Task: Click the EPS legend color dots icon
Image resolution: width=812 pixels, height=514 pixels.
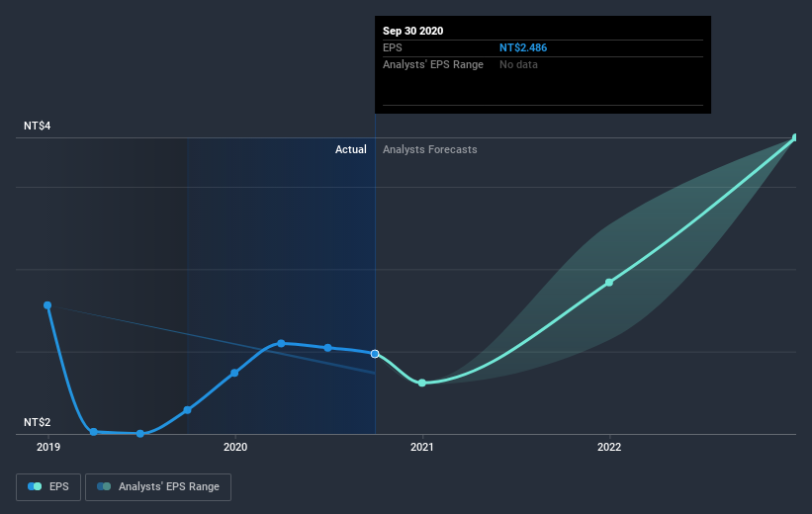Action: [34, 486]
